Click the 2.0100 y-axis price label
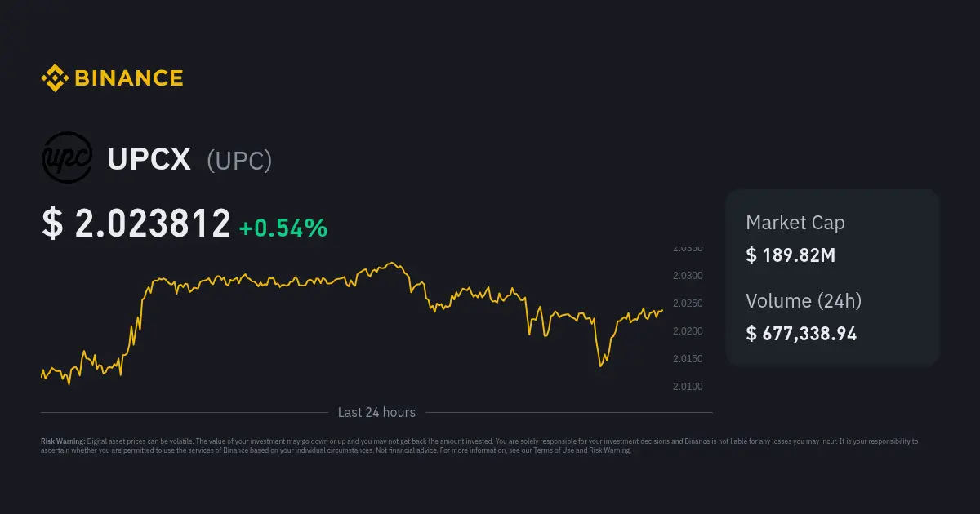The image size is (980, 514). pos(688,387)
